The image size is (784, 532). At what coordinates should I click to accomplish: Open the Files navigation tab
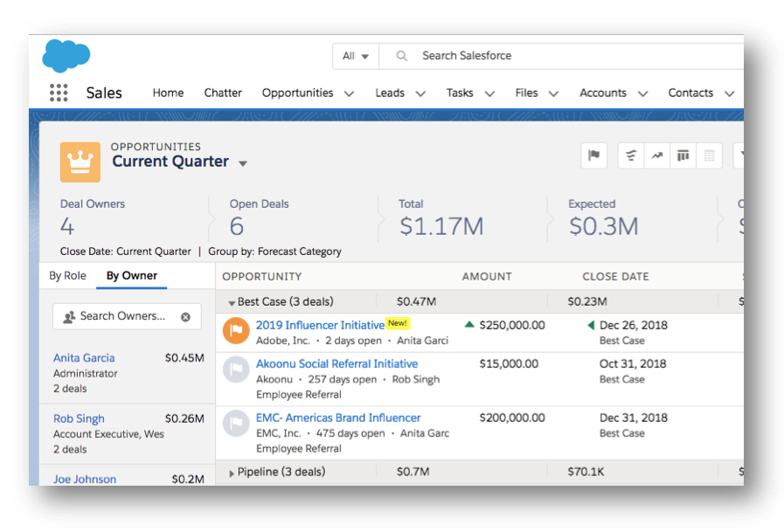point(526,93)
